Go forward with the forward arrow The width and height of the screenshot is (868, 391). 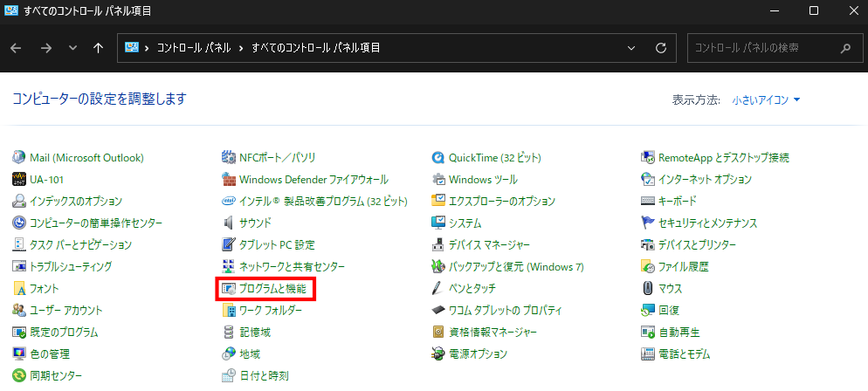pyautogui.click(x=46, y=48)
